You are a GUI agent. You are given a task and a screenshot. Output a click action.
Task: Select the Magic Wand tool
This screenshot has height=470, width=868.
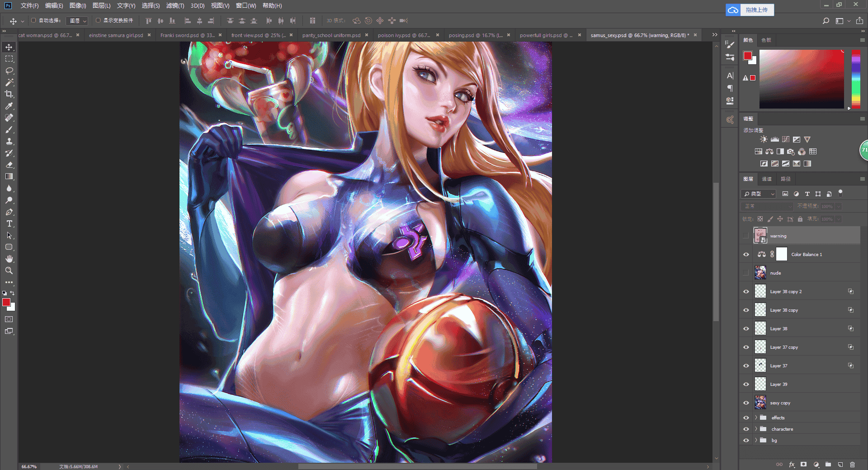coord(9,82)
